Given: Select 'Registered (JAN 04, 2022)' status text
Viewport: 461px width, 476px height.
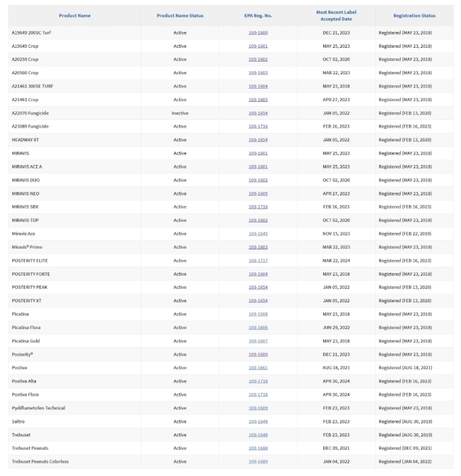Looking at the screenshot, I should (405, 461).
